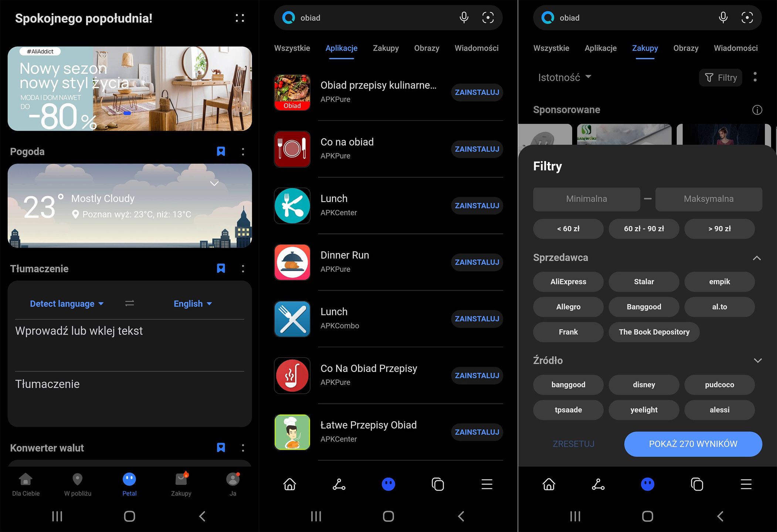
Task: Open the three-dot menu beside Konwerter walut
Action: pyautogui.click(x=243, y=448)
